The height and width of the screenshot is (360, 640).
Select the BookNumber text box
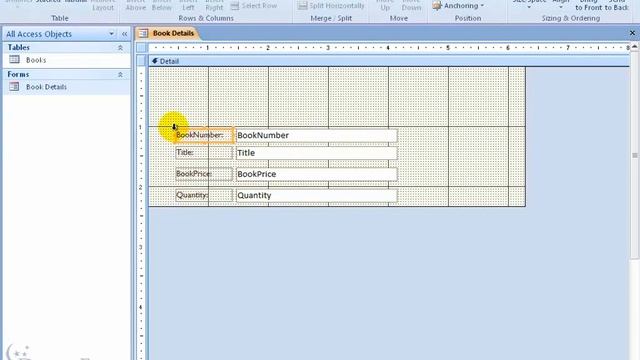pos(316,135)
